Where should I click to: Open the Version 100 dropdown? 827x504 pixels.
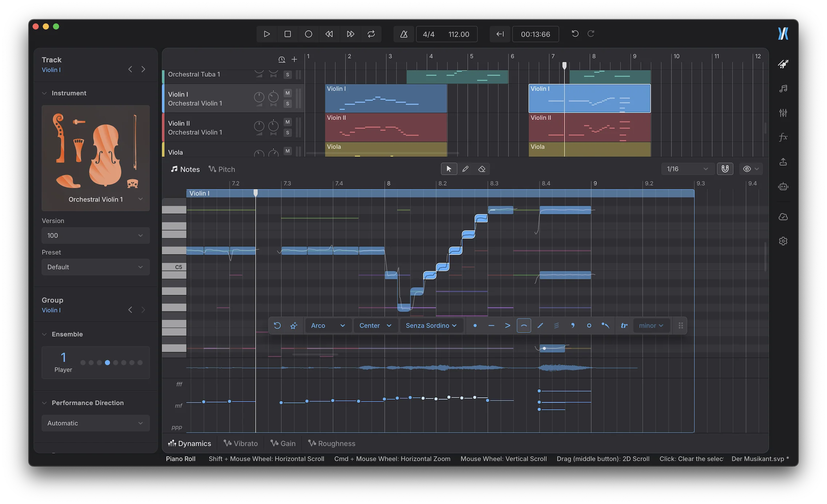96,235
